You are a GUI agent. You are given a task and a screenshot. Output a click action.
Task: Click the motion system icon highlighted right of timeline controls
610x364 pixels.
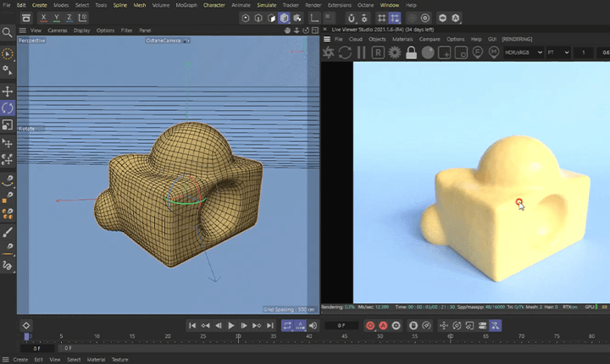pyautogui.click(x=496, y=326)
